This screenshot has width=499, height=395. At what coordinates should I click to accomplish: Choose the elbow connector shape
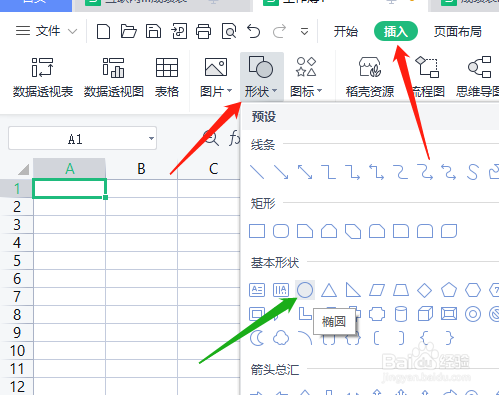tap(329, 172)
